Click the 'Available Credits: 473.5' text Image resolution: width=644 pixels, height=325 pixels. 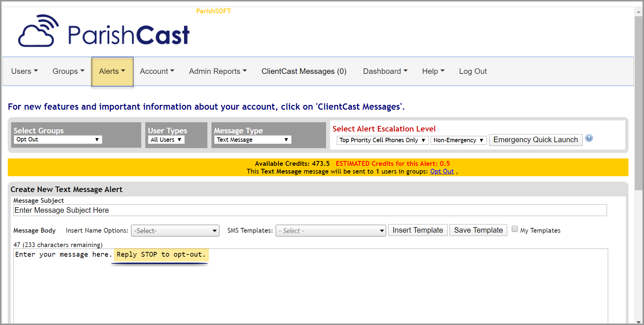coord(292,164)
